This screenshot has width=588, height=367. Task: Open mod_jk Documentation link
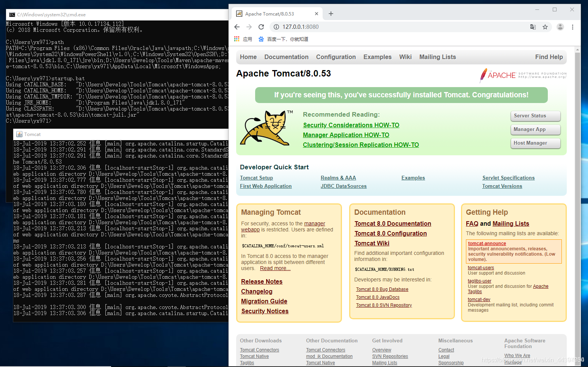pos(329,356)
